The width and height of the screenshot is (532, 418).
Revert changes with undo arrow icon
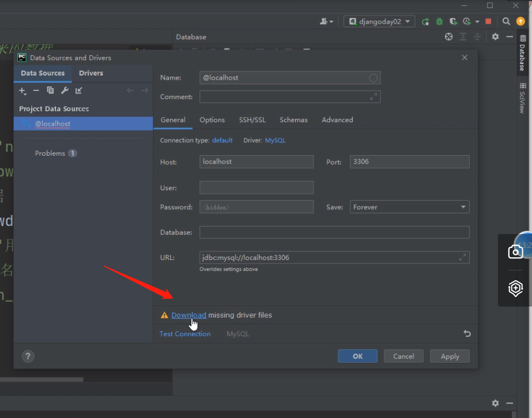pyautogui.click(x=467, y=333)
